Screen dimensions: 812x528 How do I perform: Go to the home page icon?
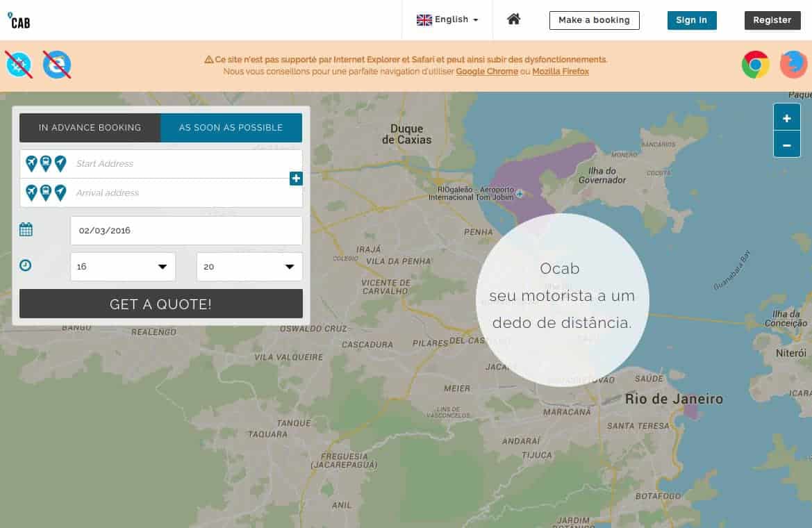tap(513, 19)
